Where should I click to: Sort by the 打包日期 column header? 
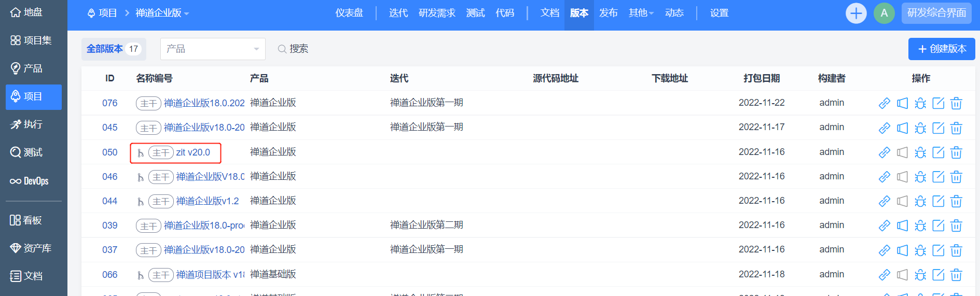point(762,78)
